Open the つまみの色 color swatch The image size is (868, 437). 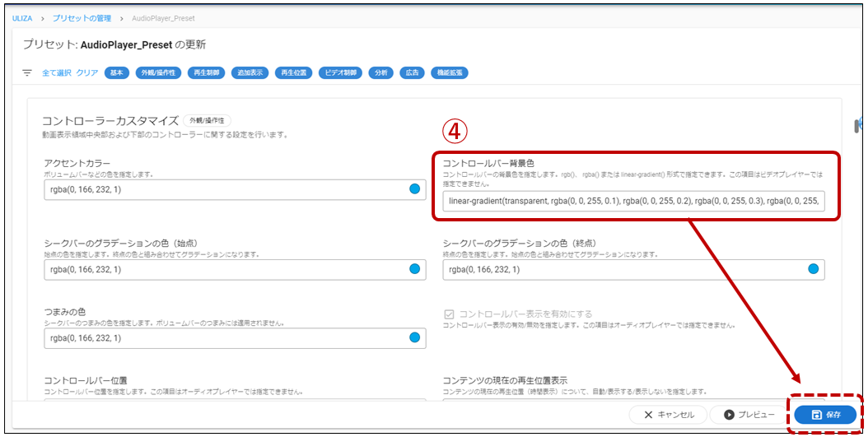point(415,337)
